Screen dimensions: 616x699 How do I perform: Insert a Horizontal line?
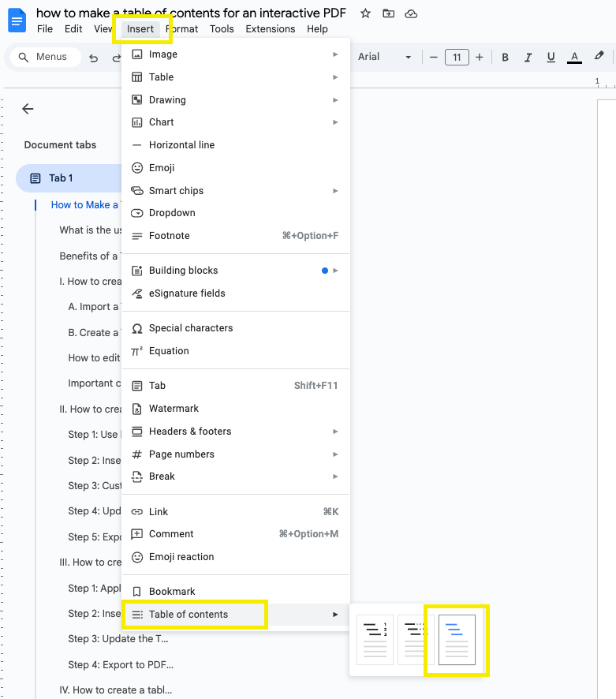pyautogui.click(x=236, y=145)
